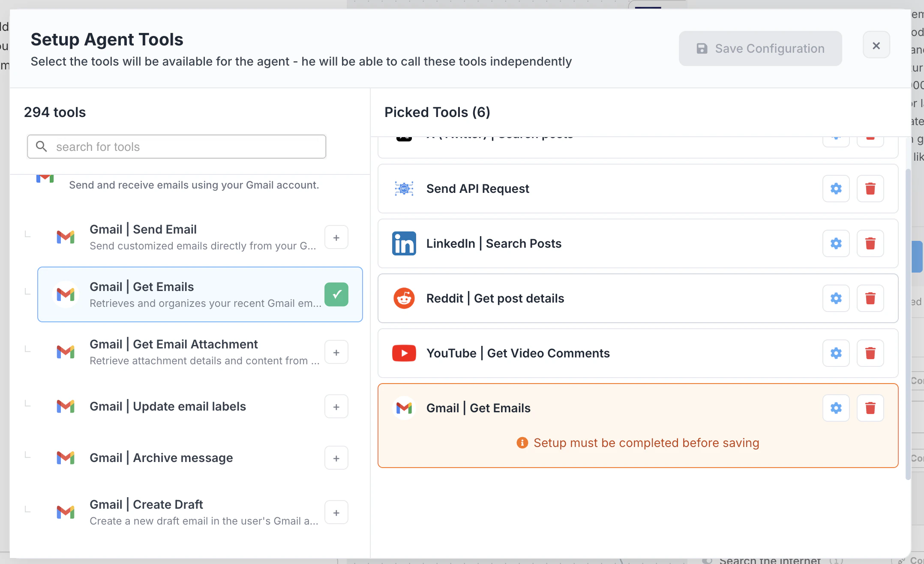
Task: Click the YouTube Get Video Comments label
Action: (518, 353)
